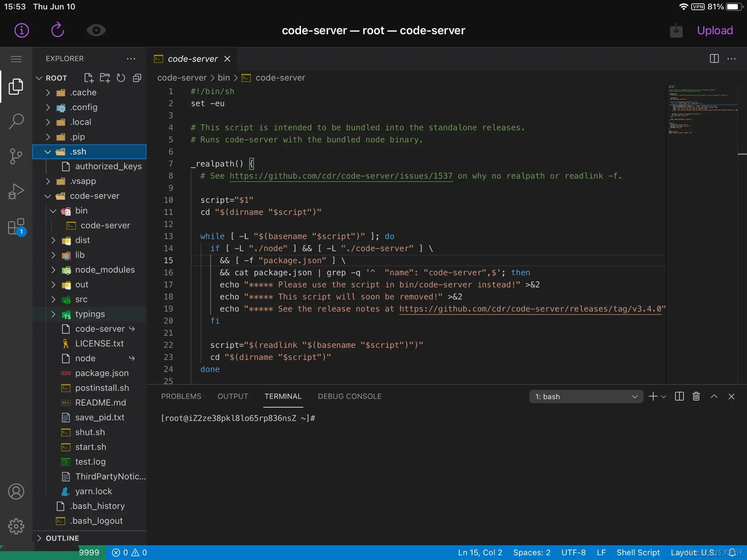This screenshot has width=747, height=560.
Task: Expand the typings folder
Action: [89, 314]
